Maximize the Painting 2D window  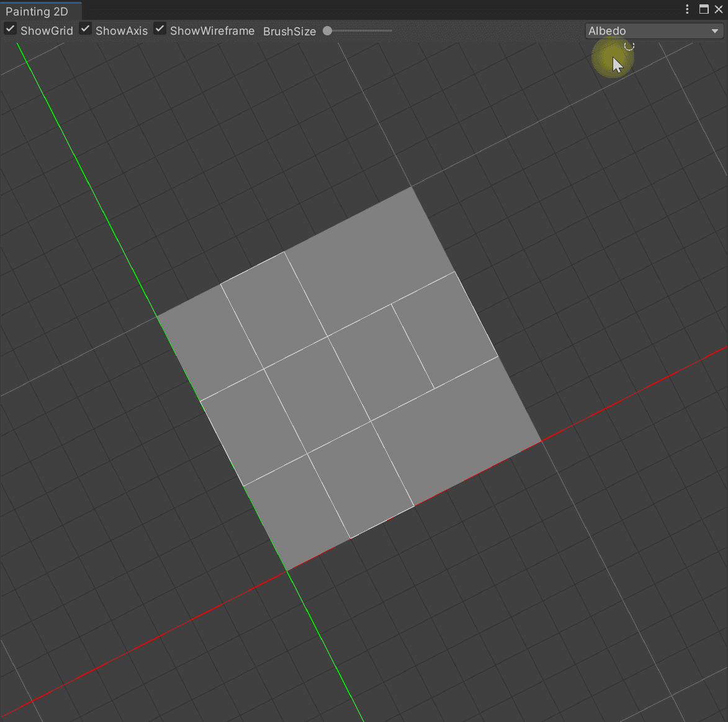coord(704,9)
